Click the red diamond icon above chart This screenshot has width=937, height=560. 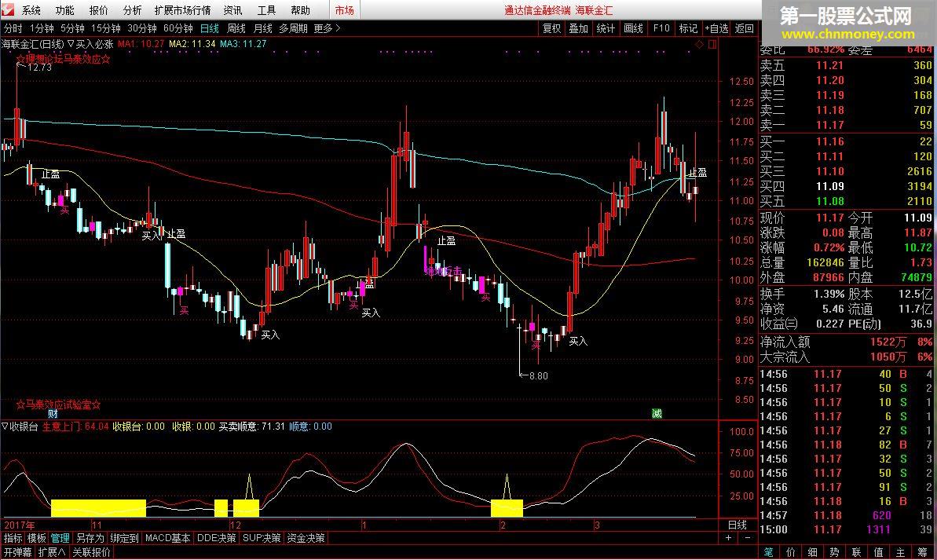point(699,44)
